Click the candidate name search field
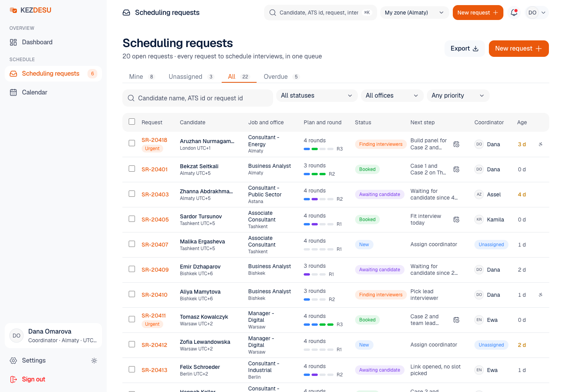The image size is (565, 392). [x=198, y=98]
